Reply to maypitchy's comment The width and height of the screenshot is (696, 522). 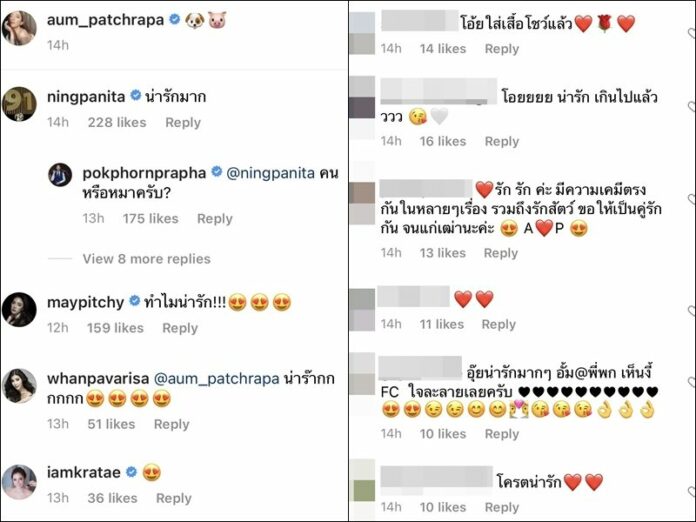click(x=180, y=328)
